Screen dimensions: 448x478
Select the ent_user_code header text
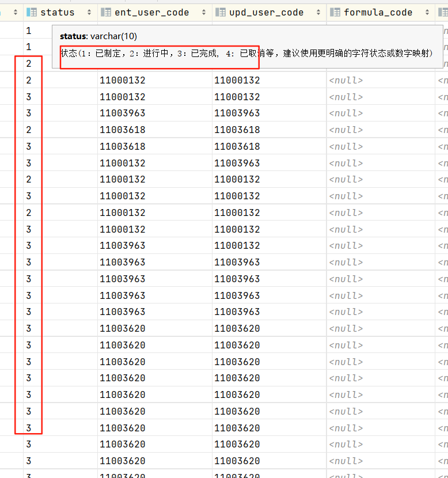coord(152,12)
